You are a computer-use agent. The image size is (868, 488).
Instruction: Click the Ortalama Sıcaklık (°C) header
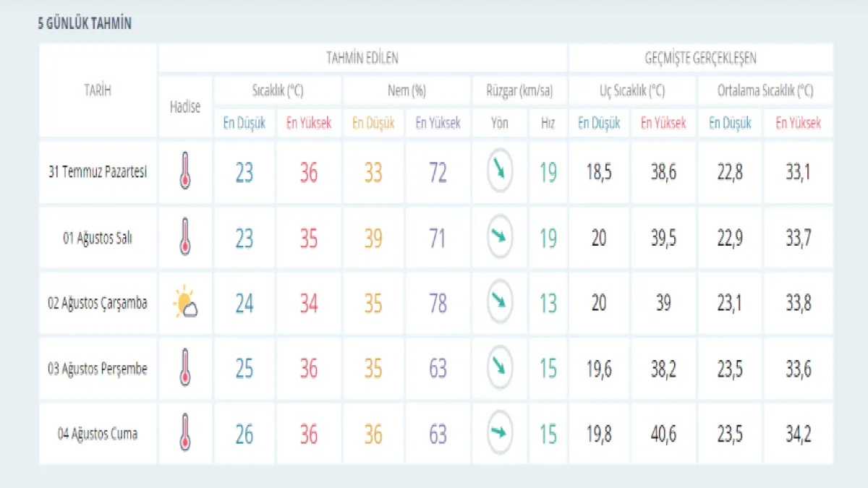point(765,91)
